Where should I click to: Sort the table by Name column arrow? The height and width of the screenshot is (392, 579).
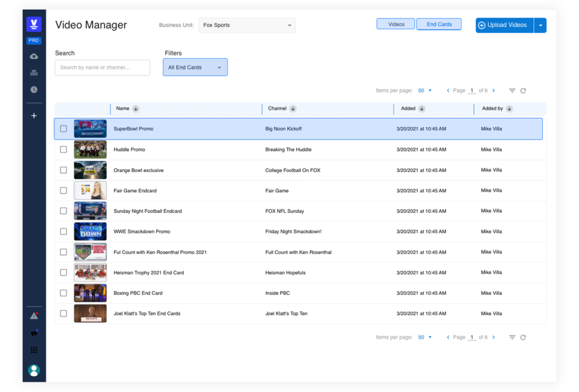point(136,109)
